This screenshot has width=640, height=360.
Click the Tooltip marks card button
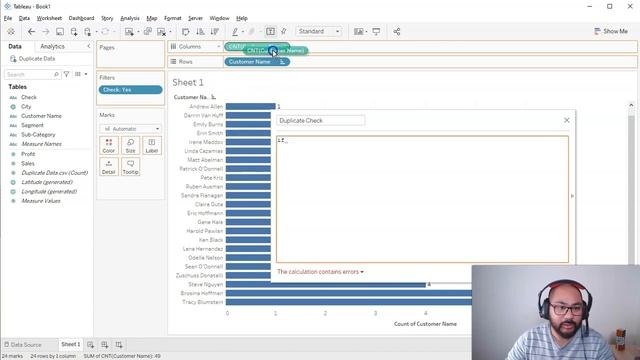click(130, 167)
